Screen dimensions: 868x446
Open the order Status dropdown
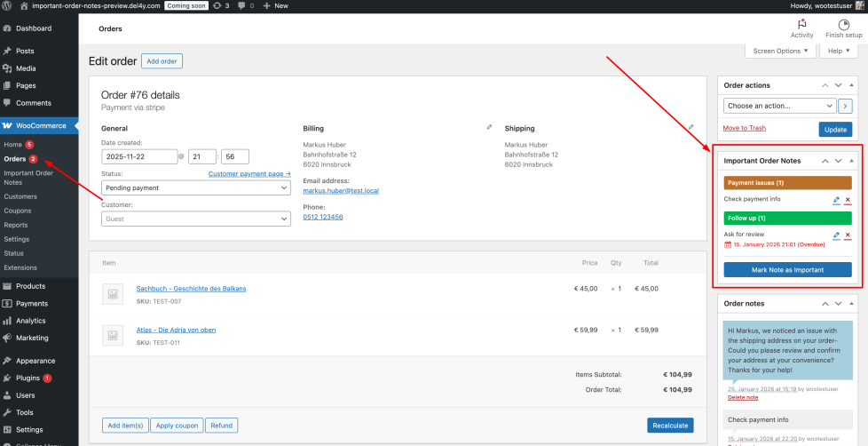point(196,188)
